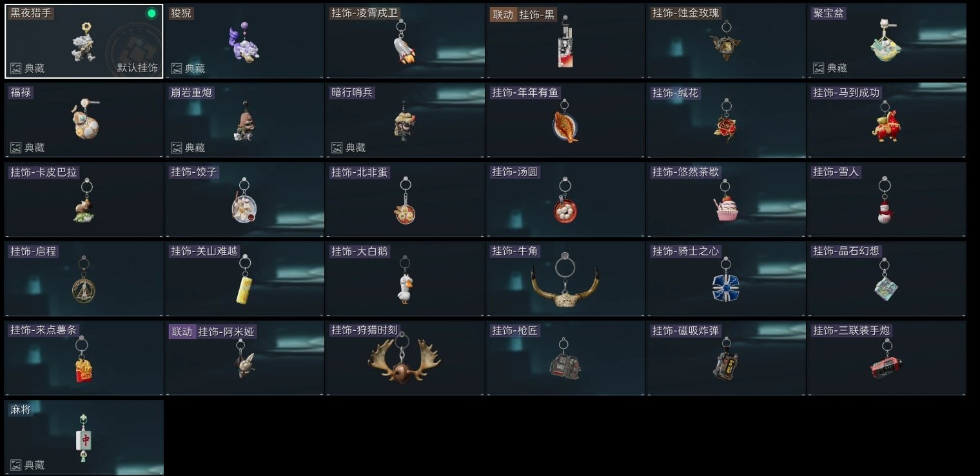This screenshot has width=980, height=476.
Task: Pick the 麻将 mahjong tile charm
Action: (x=84, y=437)
